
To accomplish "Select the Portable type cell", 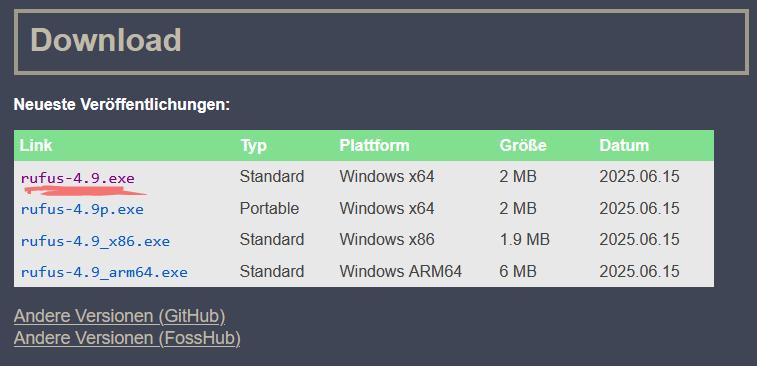I will (269, 209).
